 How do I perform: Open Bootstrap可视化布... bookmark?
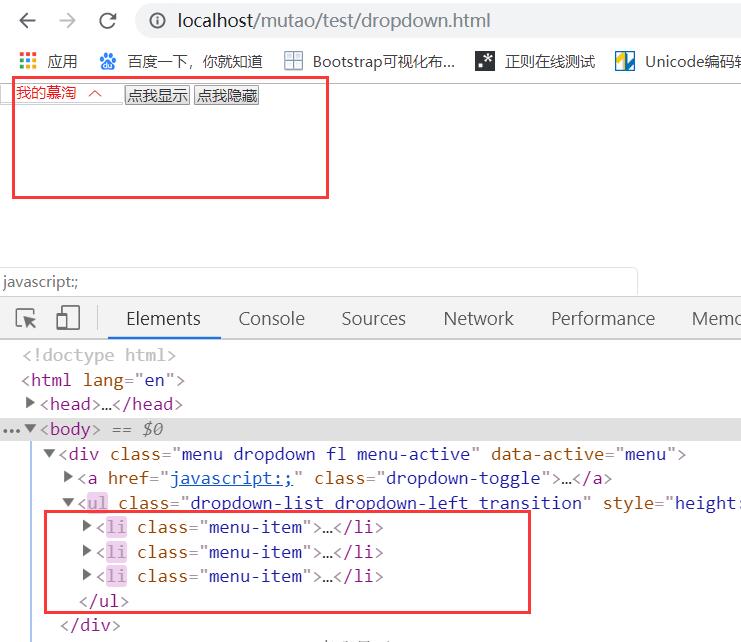click(x=384, y=61)
